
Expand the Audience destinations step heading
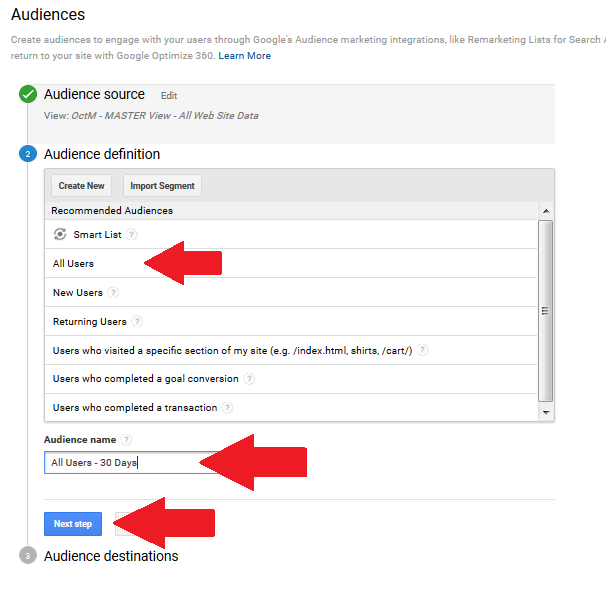[x=111, y=556]
